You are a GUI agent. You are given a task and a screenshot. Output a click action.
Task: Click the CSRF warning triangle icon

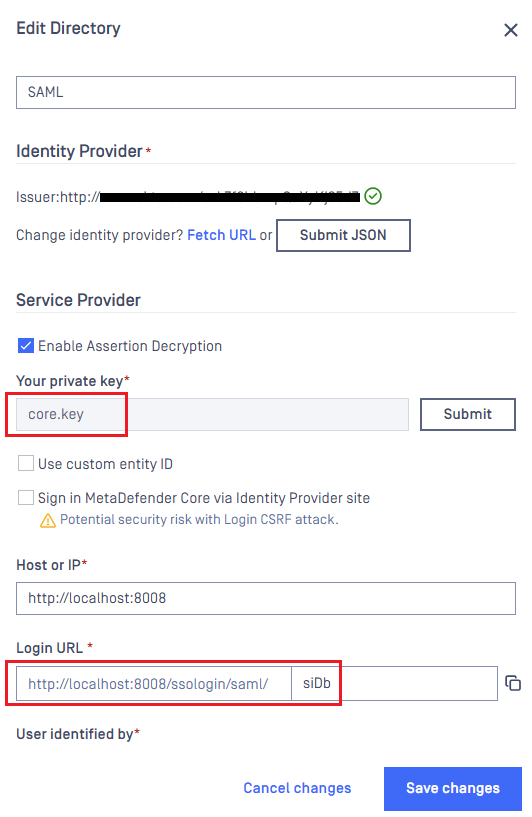[47, 520]
